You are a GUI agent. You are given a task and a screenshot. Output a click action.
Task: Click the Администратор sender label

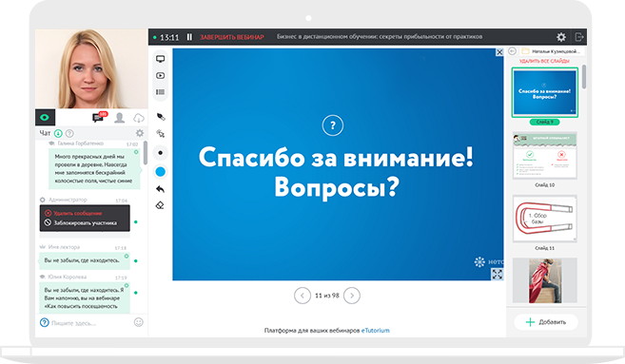[68, 200]
